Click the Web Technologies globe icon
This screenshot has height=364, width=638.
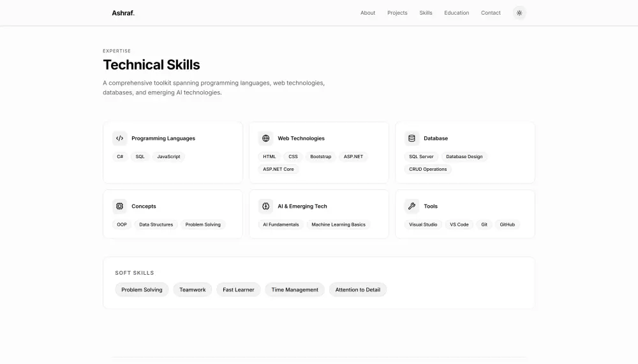(265, 138)
